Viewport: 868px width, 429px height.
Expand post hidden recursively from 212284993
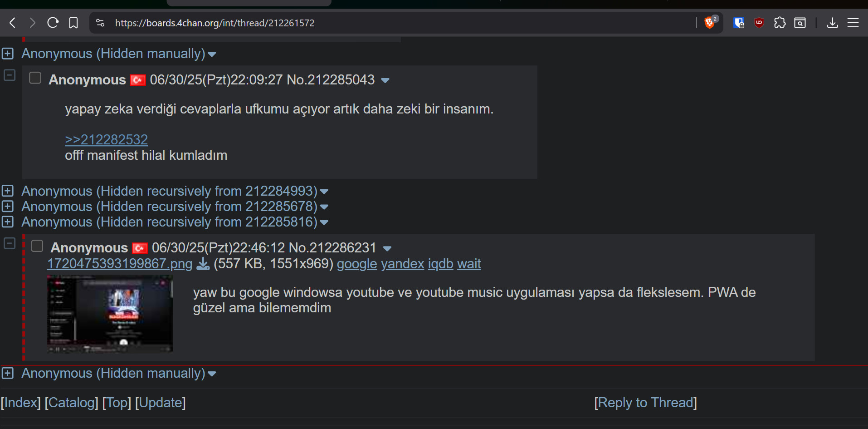7,191
